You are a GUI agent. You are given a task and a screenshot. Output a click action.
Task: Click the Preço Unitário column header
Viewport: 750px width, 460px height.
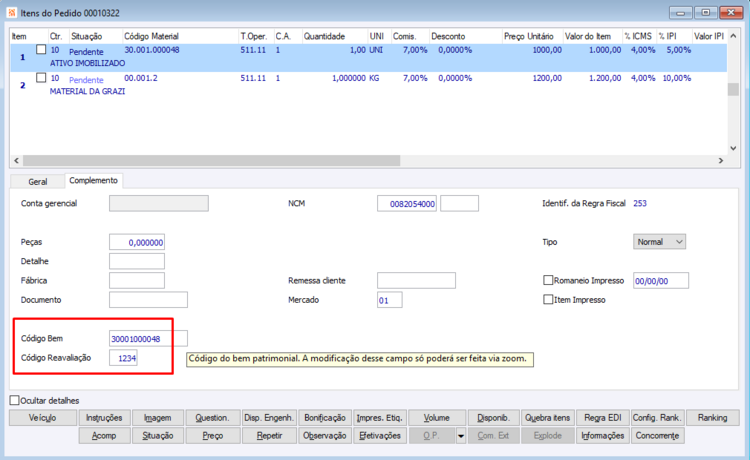click(532, 36)
